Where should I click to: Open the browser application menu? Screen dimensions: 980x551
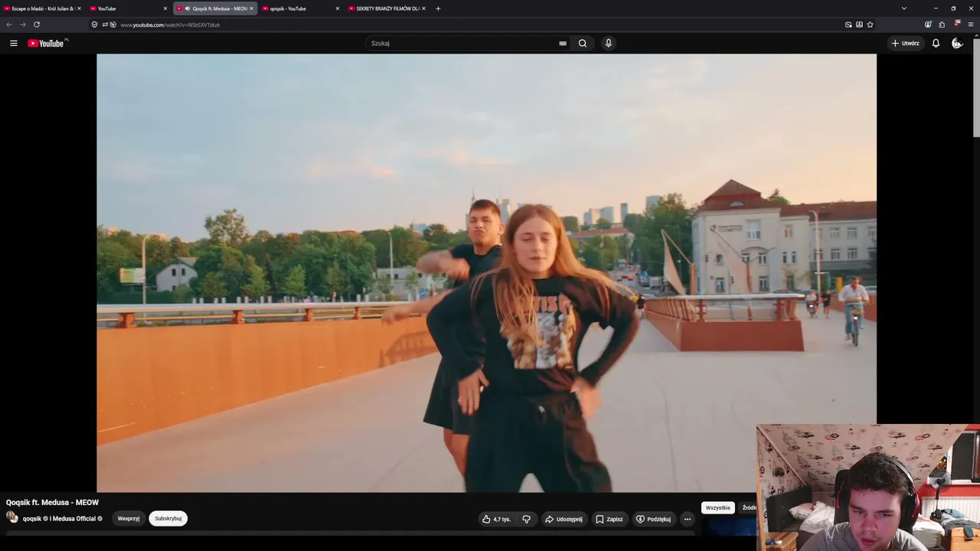pyautogui.click(x=971, y=24)
